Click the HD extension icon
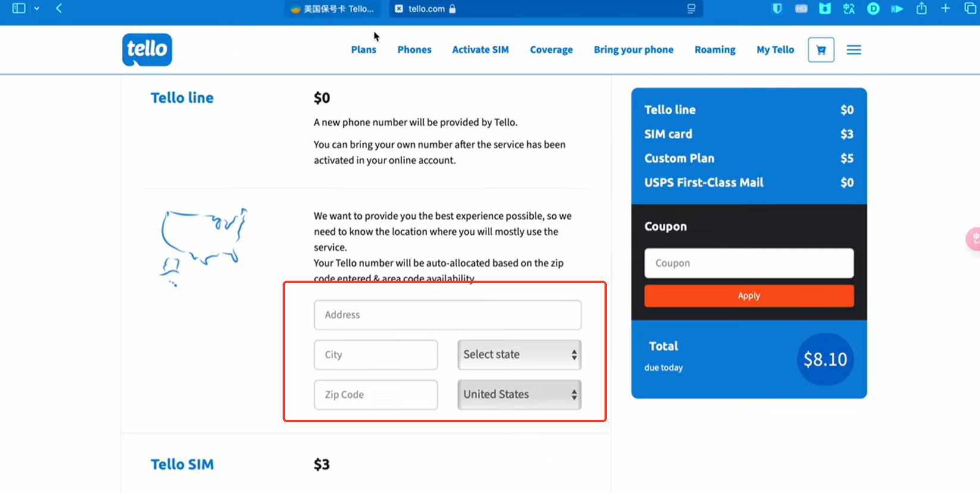Viewport: 980px width, 493px height. tap(801, 8)
